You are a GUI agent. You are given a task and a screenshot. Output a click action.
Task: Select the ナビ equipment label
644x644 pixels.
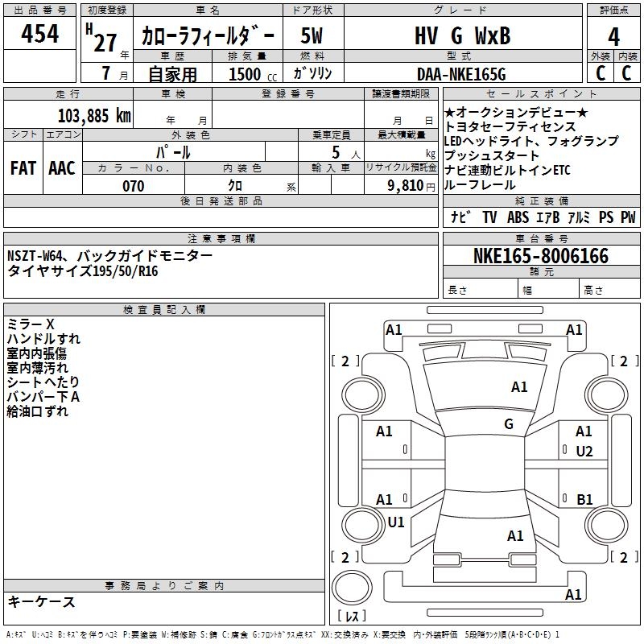(x=460, y=217)
